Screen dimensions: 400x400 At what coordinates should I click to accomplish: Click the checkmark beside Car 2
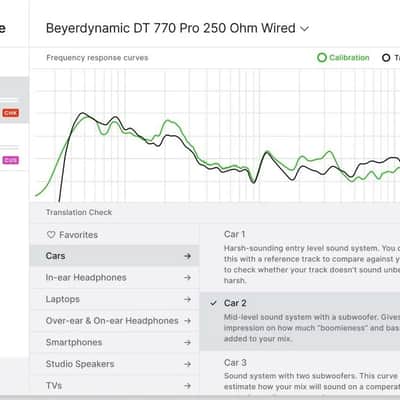[213, 303]
